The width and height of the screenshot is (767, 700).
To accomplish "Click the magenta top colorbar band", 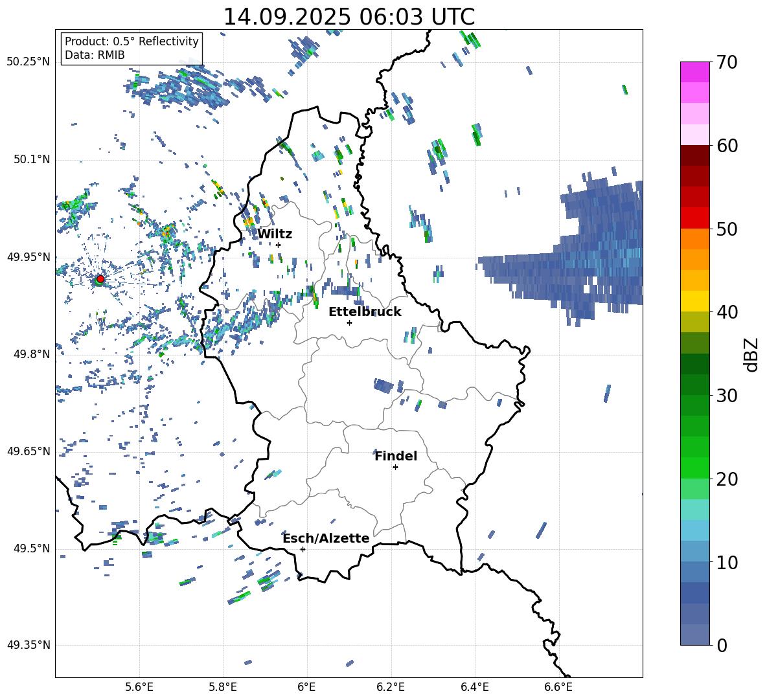I will [695, 72].
